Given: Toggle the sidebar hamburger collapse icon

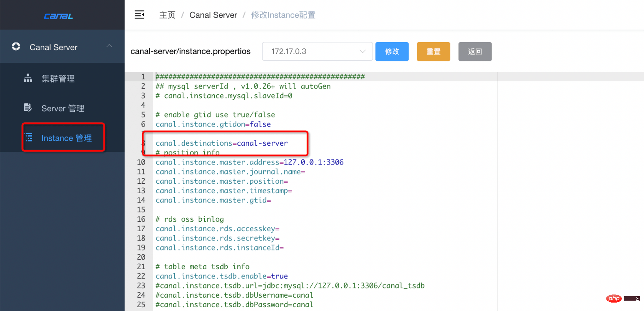Looking at the screenshot, I should pyautogui.click(x=140, y=15).
